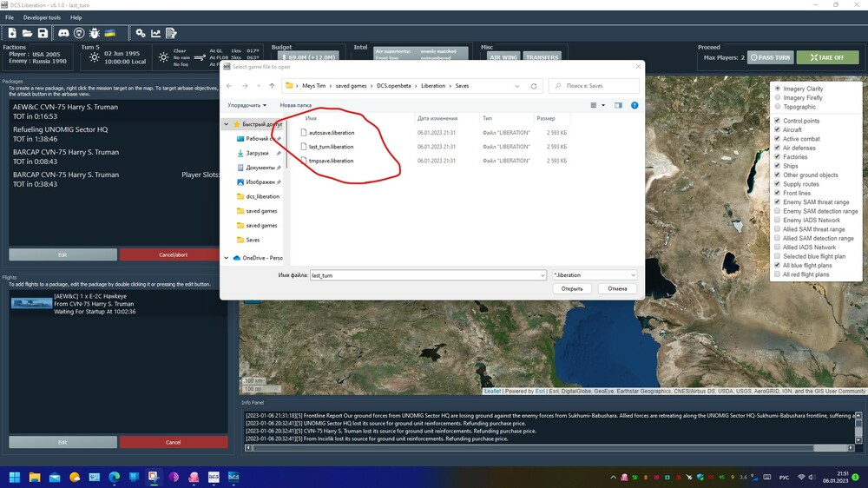This screenshot has height=488, width=868.
Task: Click the bug report icon
Action: [94, 33]
